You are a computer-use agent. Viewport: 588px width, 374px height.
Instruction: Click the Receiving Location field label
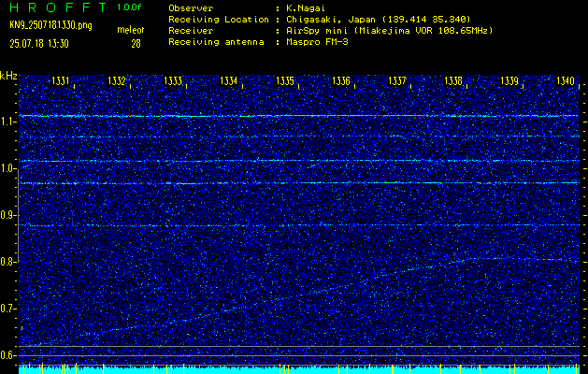[x=219, y=20]
